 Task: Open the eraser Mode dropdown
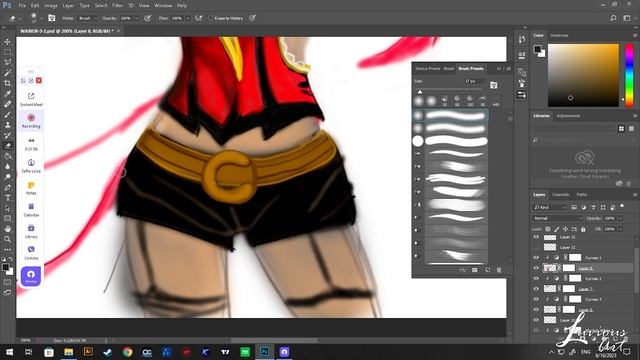pyautogui.click(x=87, y=18)
